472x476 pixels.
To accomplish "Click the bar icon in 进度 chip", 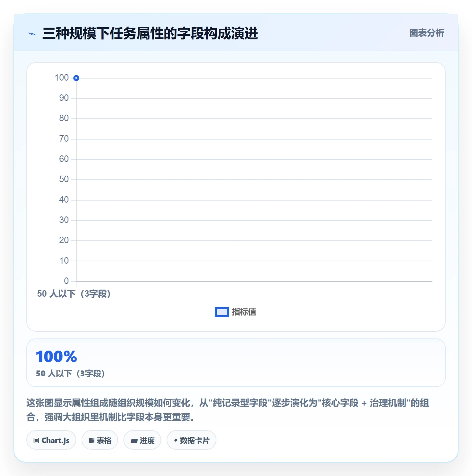I will click(x=134, y=441).
